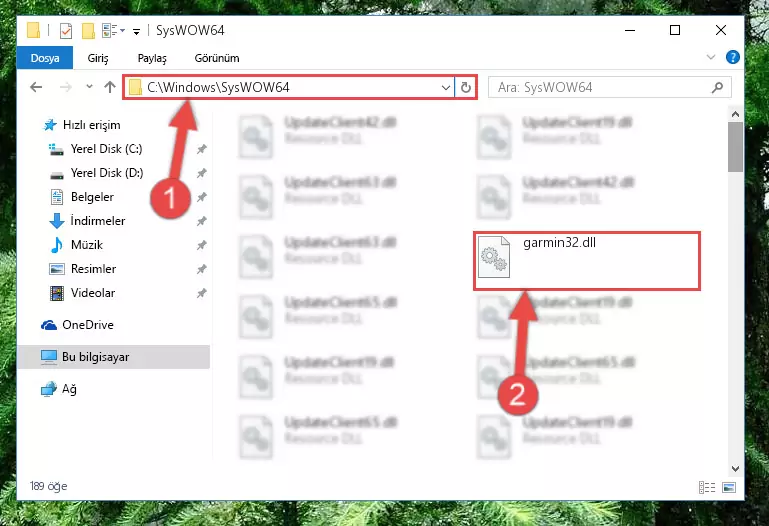Click the pin icon beside Videolar
Image resolution: width=769 pixels, height=526 pixels.
pyautogui.click(x=202, y=293)
